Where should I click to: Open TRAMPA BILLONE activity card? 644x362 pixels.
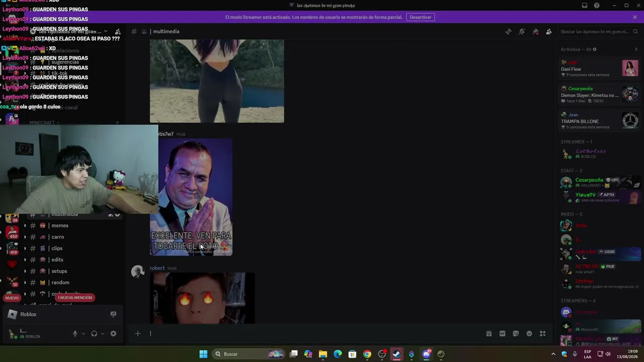[599, 121]
